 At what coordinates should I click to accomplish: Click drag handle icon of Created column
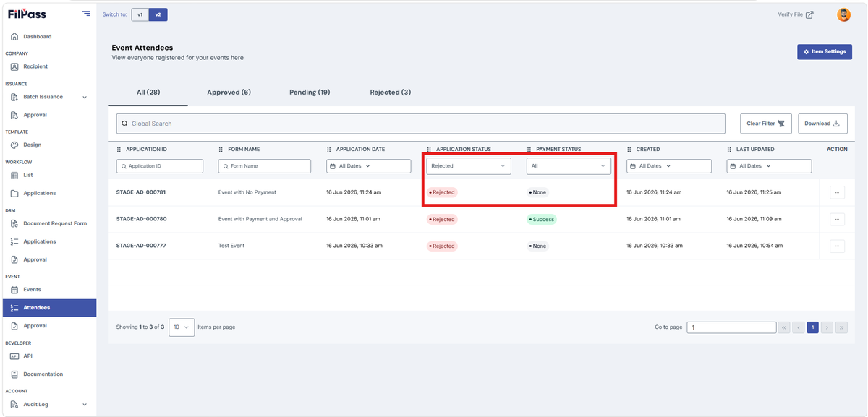tap(629, 150)
